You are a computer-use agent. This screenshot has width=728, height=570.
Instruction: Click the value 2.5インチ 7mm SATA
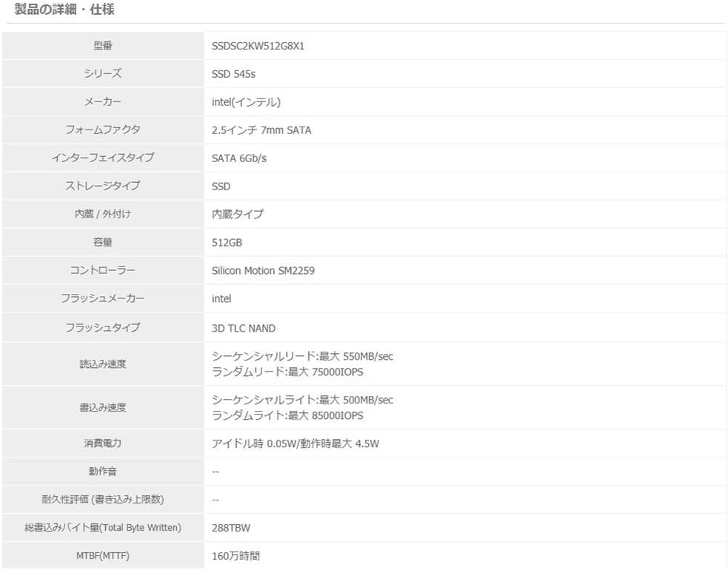point(261,130)
